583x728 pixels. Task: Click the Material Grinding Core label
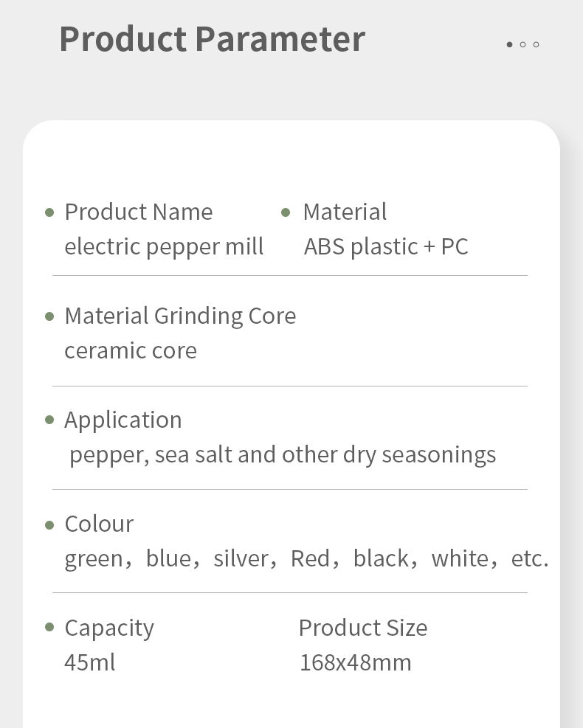click(x=180, y=316)
